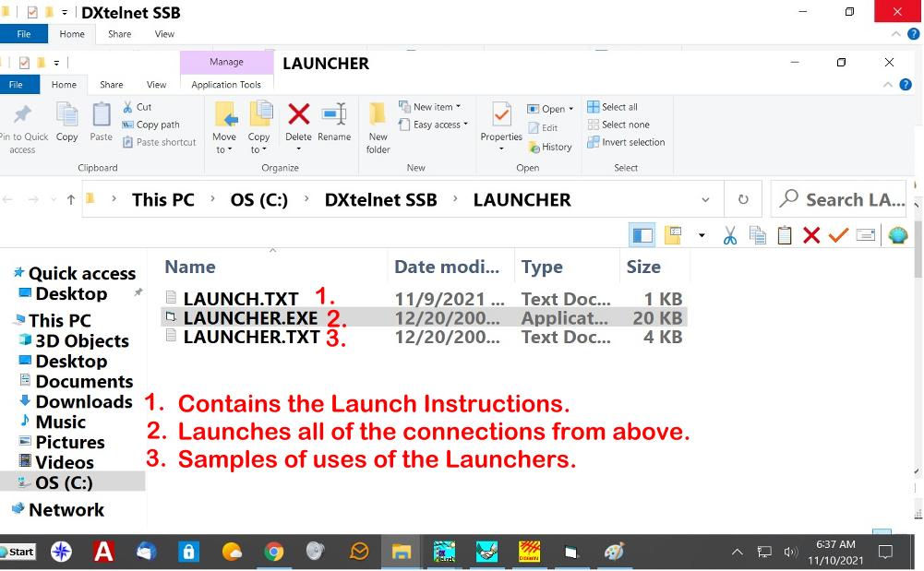Image resolution: width=924 pixels, height=571 pixels.
Task: Click OS (C:) in the address path
Action: 259,200
